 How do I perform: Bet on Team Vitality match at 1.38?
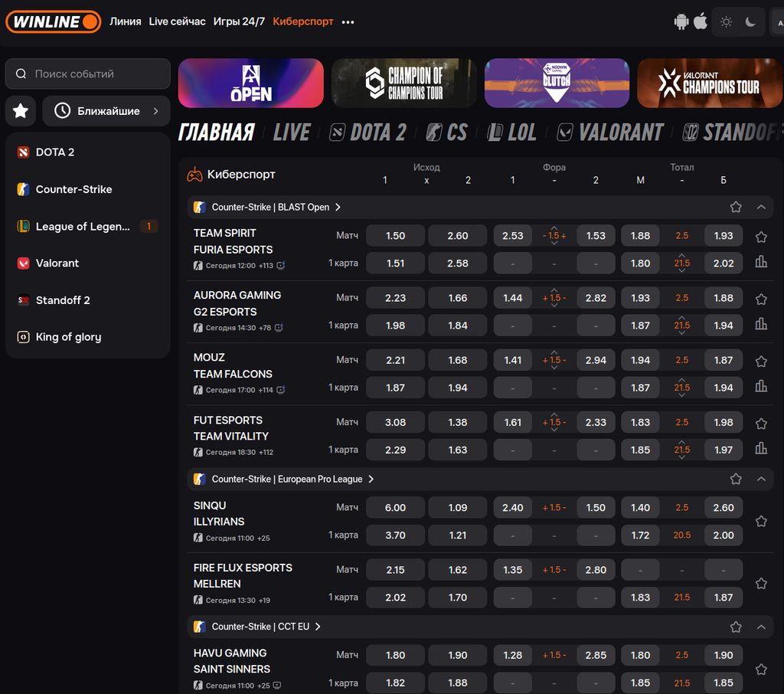tap(458, 422)
